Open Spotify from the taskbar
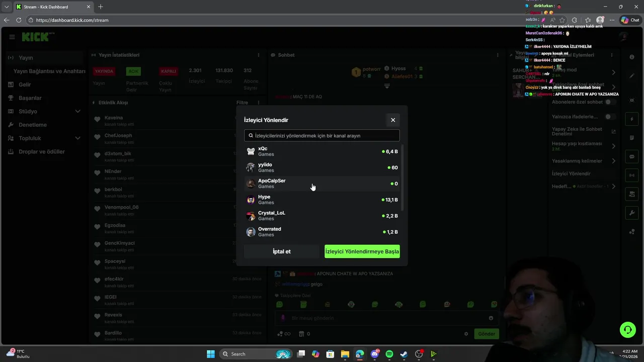Image resolution: width=644 pixels, height=362 pixels. (389, 354)
